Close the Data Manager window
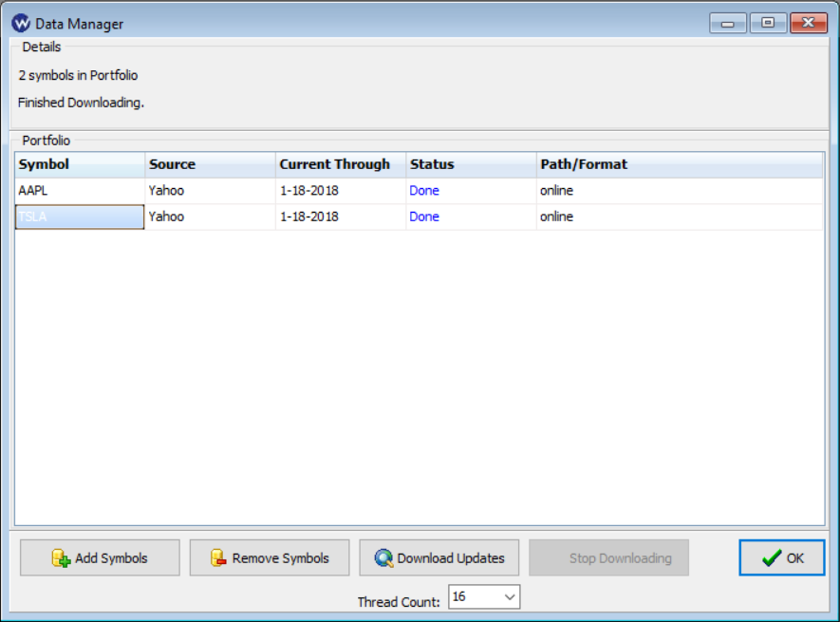 pos(809,24)
